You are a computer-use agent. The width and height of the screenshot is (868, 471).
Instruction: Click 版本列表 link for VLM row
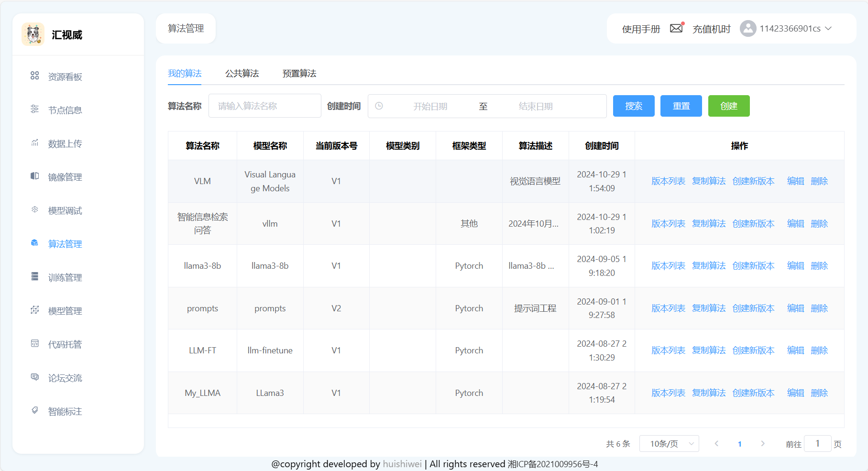tap(668, 181)
